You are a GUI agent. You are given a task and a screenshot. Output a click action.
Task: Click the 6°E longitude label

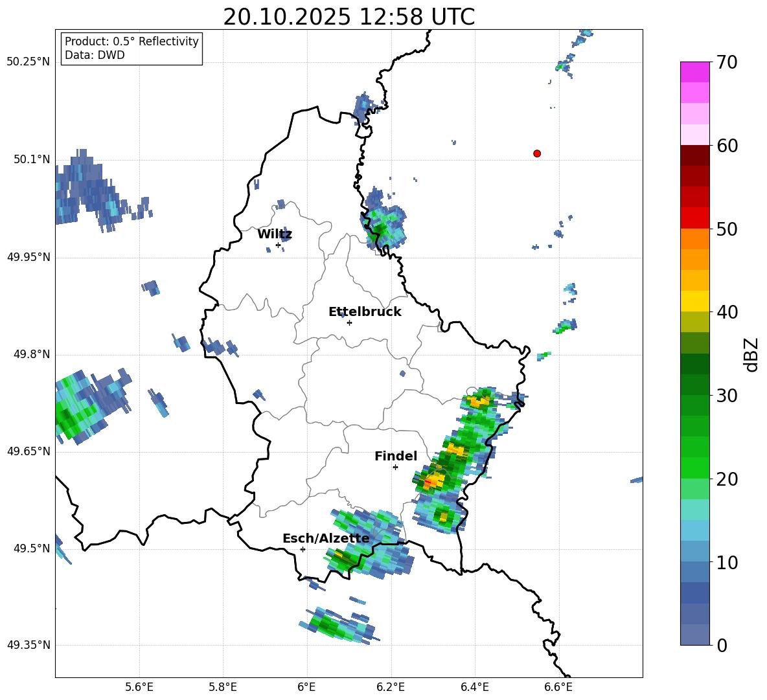tap(306, 687)
